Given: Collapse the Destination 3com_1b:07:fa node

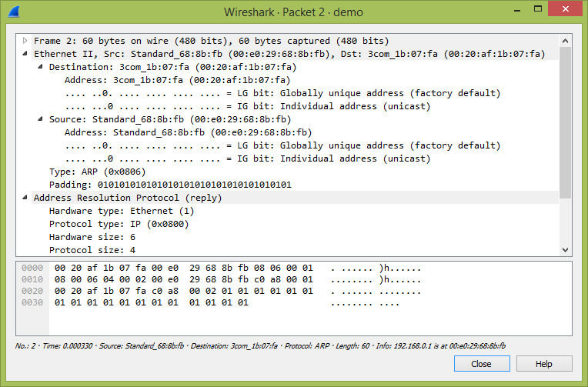Looking at the screenshot, I should pos(41,67).
